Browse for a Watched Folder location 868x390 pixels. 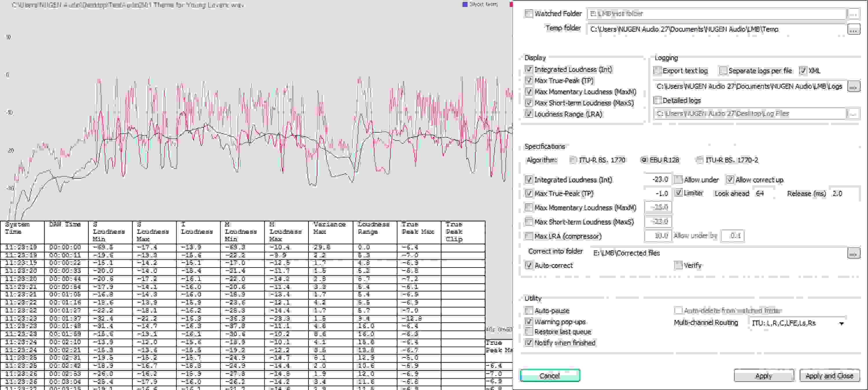[854, 14]
